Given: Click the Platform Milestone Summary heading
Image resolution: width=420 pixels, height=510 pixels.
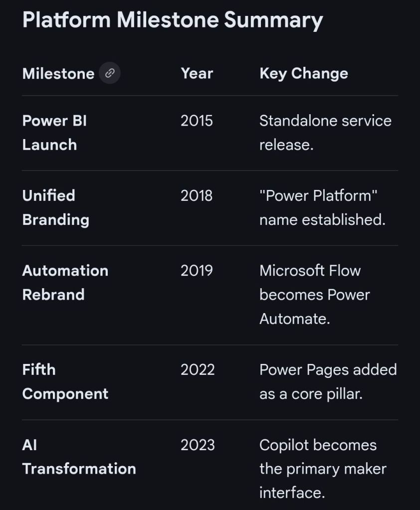Looking at the screenshot, I should 173,20.
